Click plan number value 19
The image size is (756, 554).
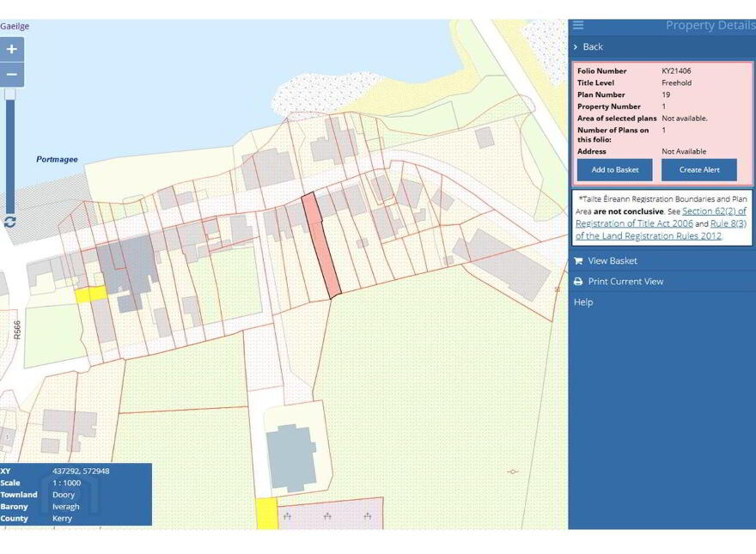666,95
